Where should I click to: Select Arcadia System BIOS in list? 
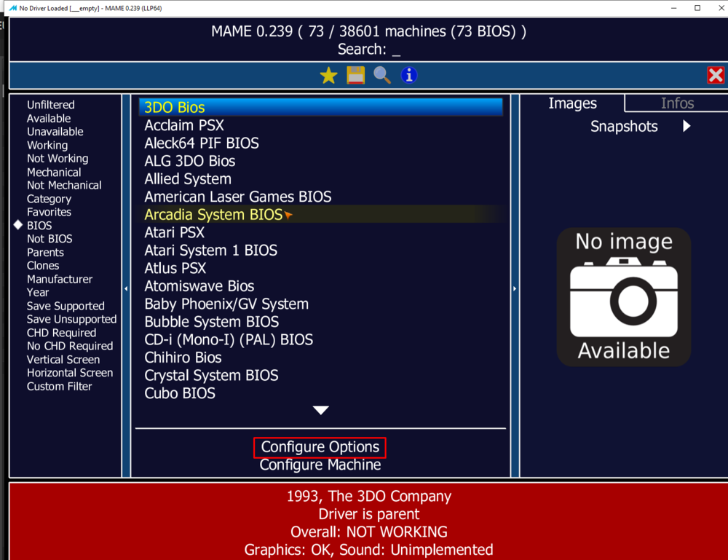click(213, 215)
